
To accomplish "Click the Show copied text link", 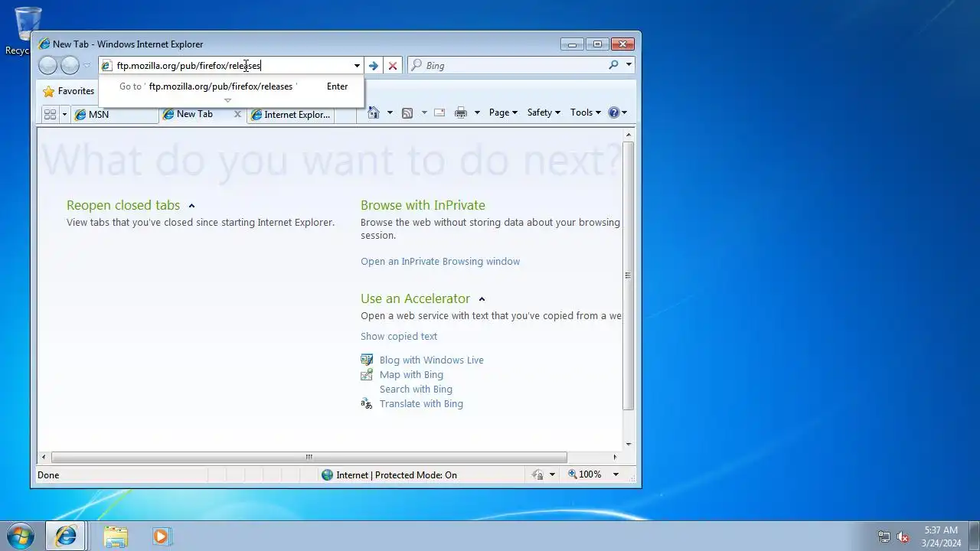I will click(399, 337).
